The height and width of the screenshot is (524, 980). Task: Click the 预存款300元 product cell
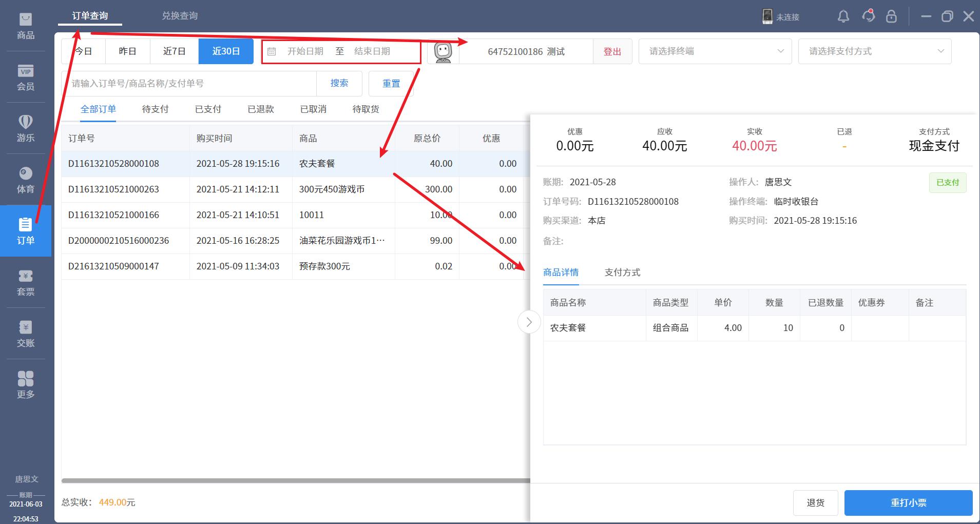coord(343,266)
